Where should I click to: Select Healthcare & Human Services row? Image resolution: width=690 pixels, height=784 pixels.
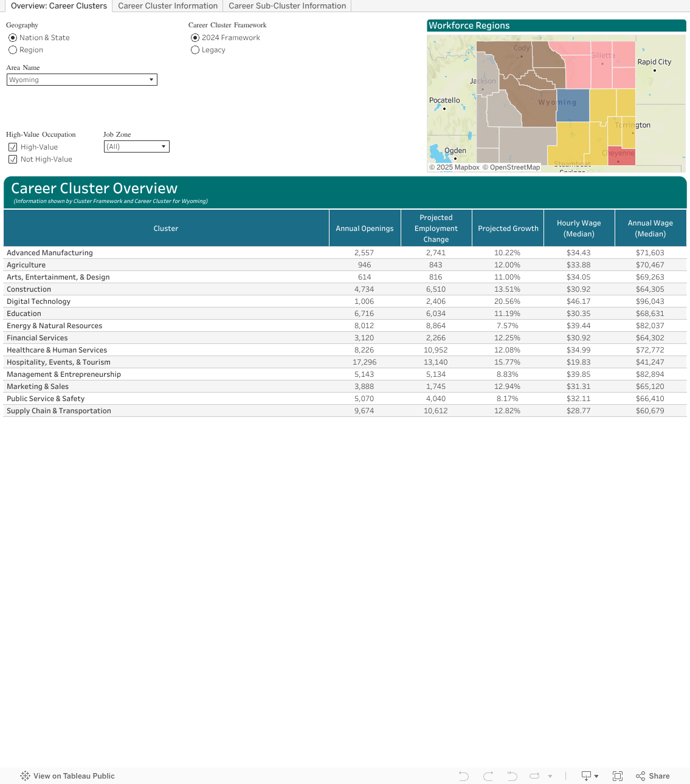[x=345, y=350]
